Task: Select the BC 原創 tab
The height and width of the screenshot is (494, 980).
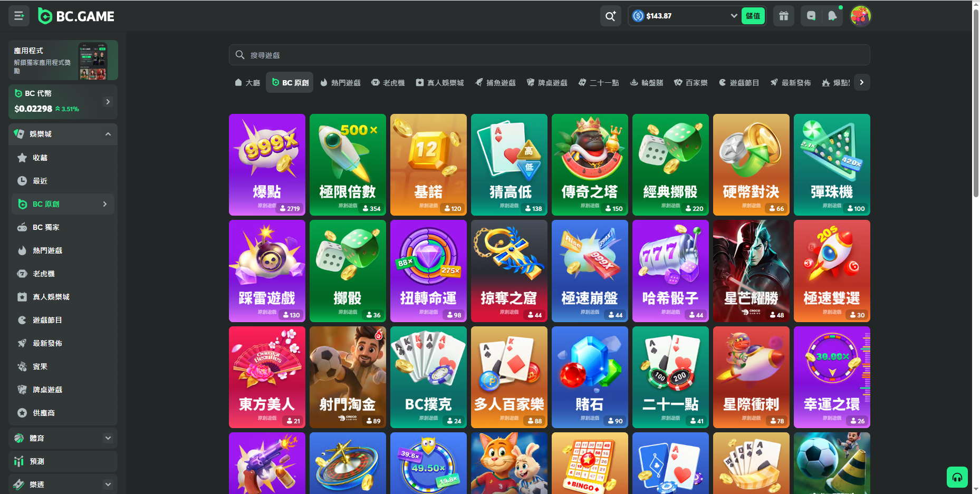Action: point(290,82)
